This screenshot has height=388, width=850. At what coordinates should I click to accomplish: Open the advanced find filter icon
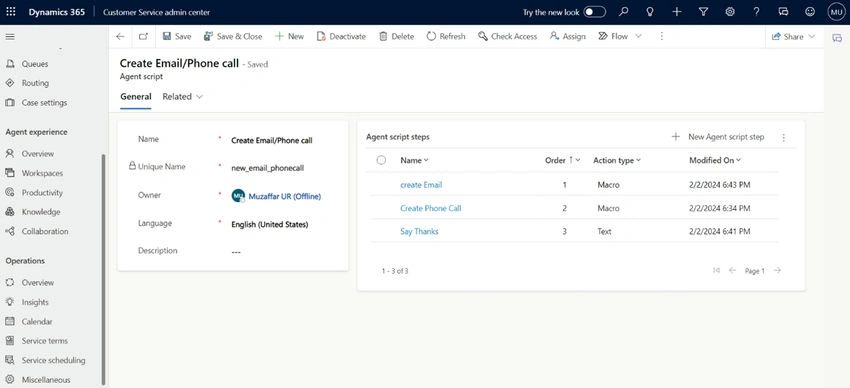703,12
